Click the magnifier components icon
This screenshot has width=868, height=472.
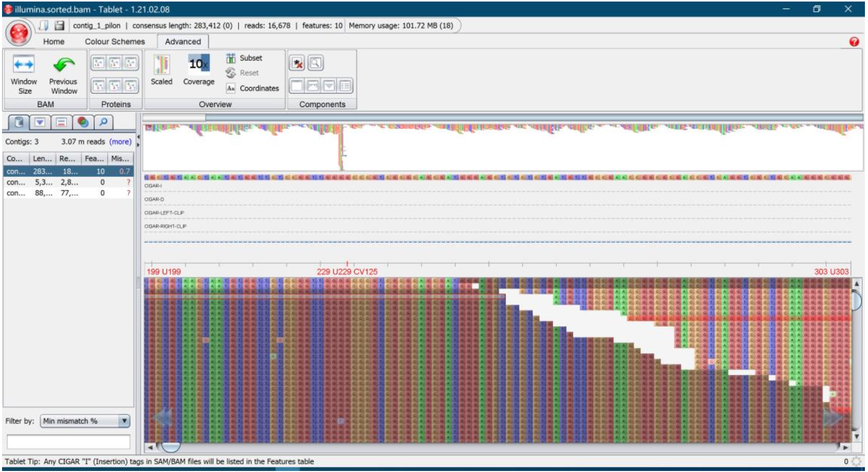315,63
